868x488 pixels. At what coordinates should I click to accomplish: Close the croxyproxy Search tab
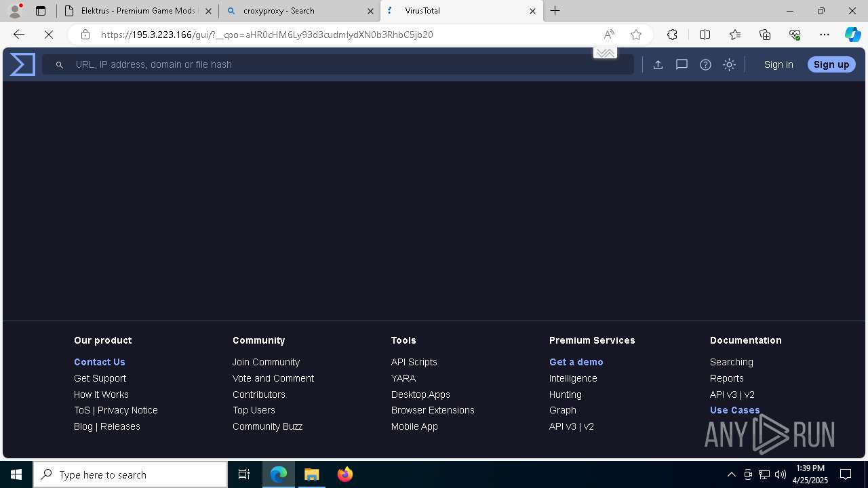[x=370, y=11]
